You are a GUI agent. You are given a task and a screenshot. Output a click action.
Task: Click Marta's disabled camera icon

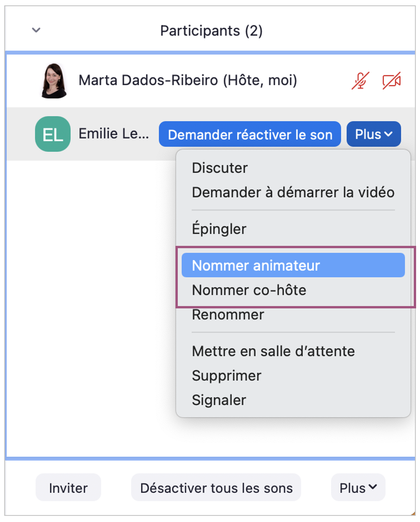tap(391, 81)
